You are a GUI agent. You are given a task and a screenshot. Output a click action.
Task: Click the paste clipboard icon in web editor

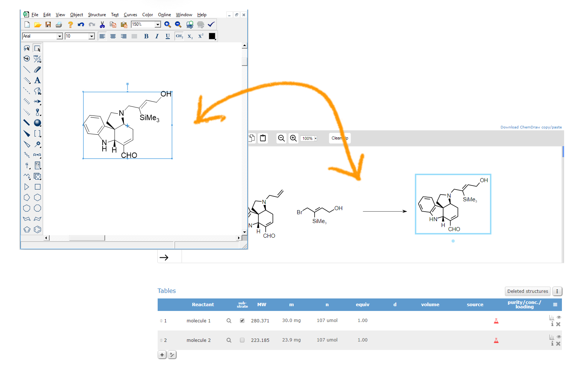[263, 138]
